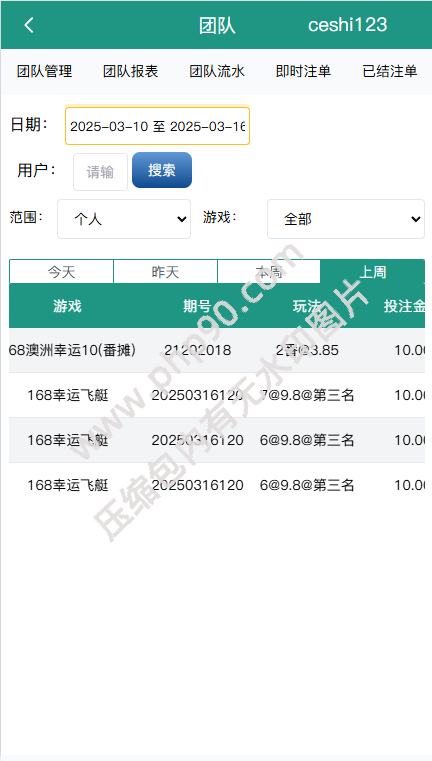Image resolution: width=432 pixels, height=761 pixels.
Task: Click the 游戏 column header
Action: 67,306
